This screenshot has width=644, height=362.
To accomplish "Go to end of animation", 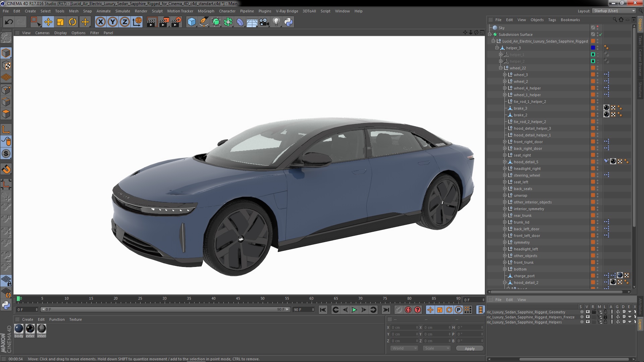I will [386, 310].
